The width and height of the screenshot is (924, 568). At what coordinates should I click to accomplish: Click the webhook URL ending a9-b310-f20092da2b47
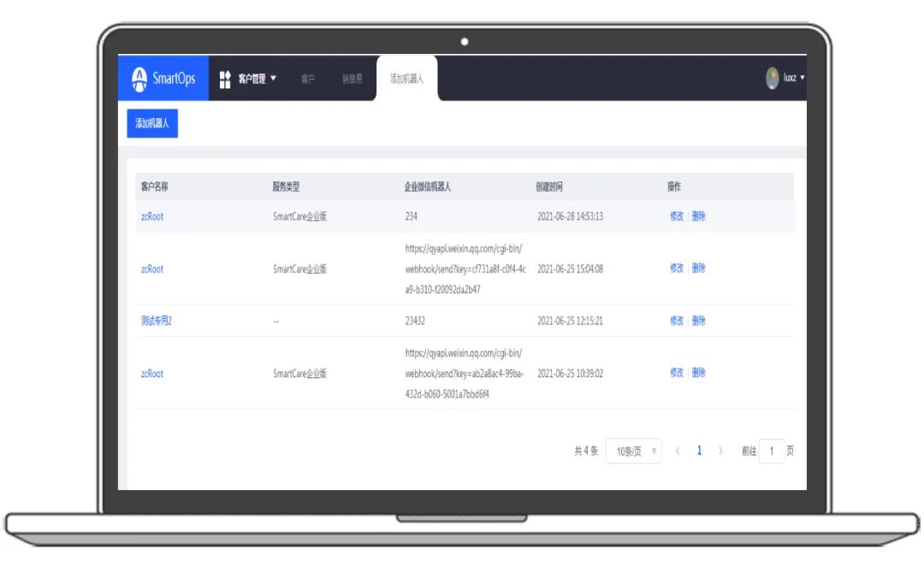[x=465, y=269]
